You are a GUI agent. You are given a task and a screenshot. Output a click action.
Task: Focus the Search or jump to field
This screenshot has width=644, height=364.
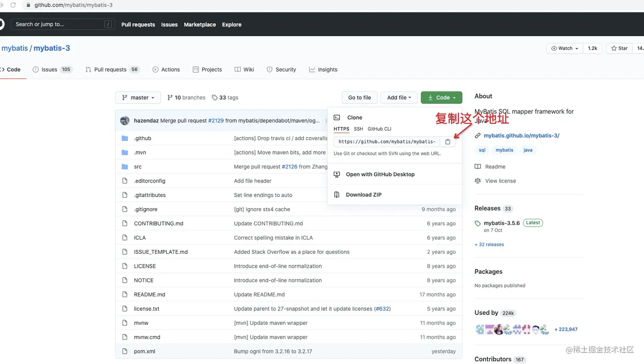pos(63,24)
